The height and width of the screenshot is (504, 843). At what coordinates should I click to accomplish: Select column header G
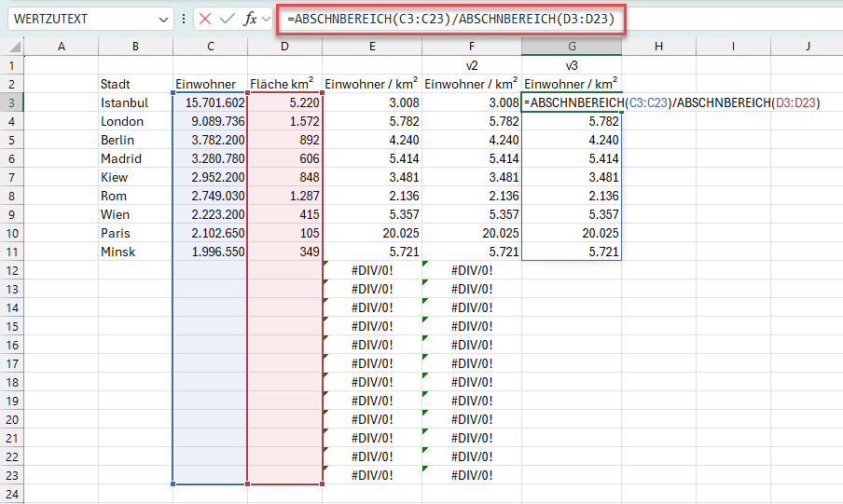coord(571,47)
